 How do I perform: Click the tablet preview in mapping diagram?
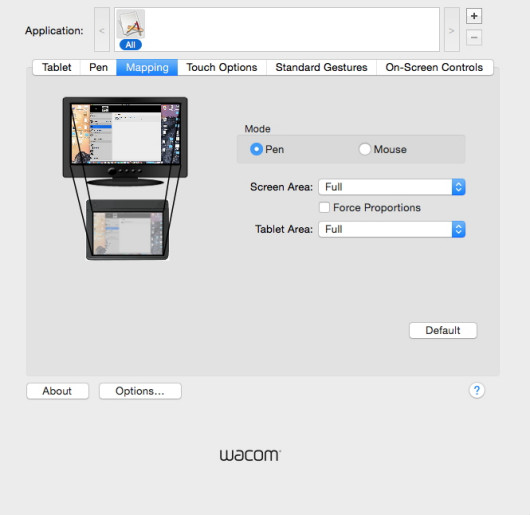127,230
